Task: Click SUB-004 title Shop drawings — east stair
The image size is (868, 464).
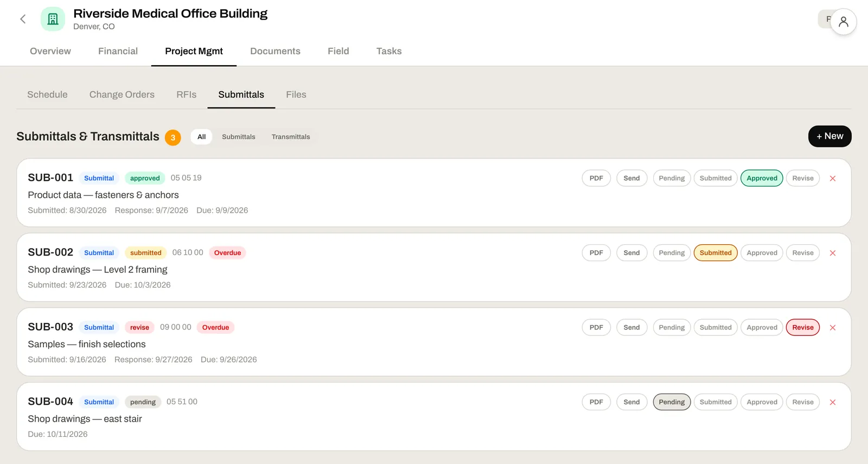Action: [85, 419]
